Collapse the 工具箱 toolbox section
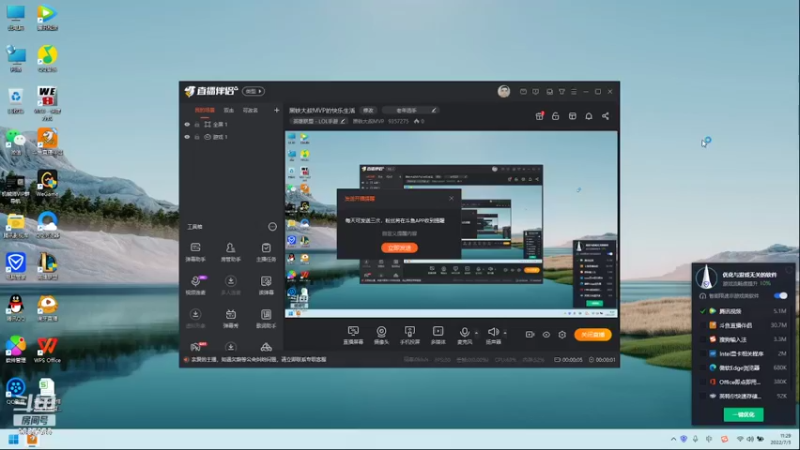Image resolution: width=800 pixels, height=450 pixels. coord(272,227)
